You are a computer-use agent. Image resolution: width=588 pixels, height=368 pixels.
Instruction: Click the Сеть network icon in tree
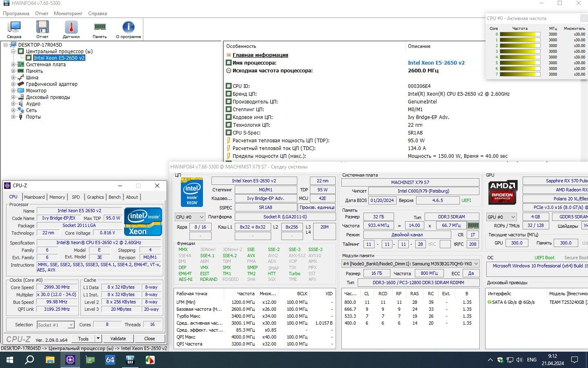click(x=21, y=110)
